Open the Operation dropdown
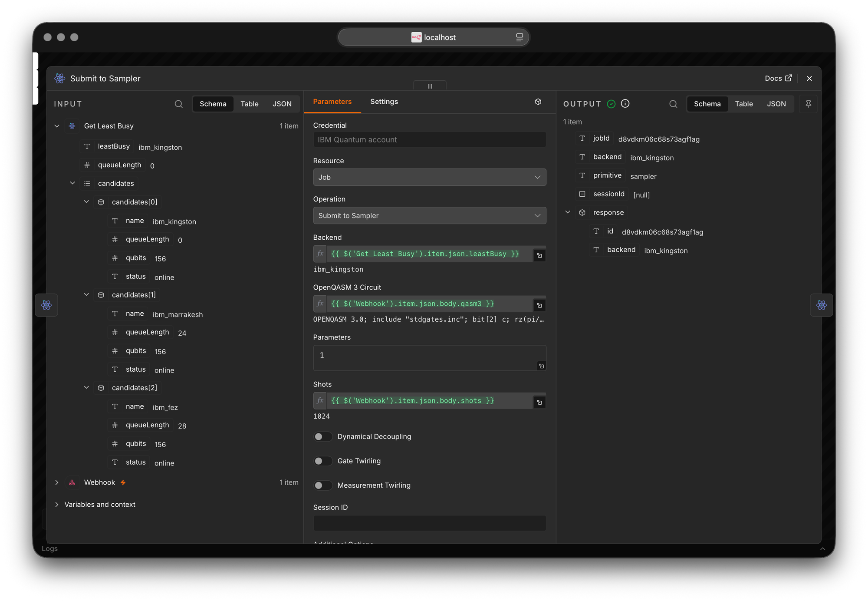This screenshot has width=868, height=601. (430, 215)
